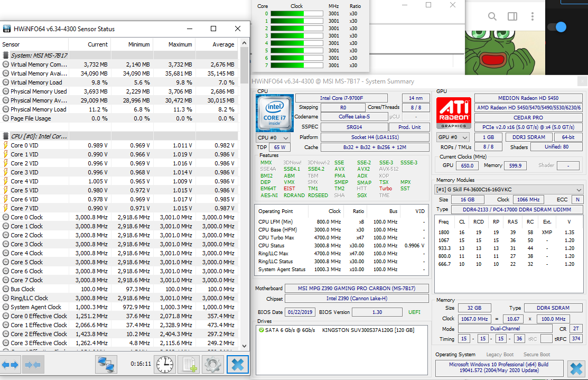Click the Intel Core i7 logo
The image size is (588, 380).
pyautogui.click(x=274, y=113)
